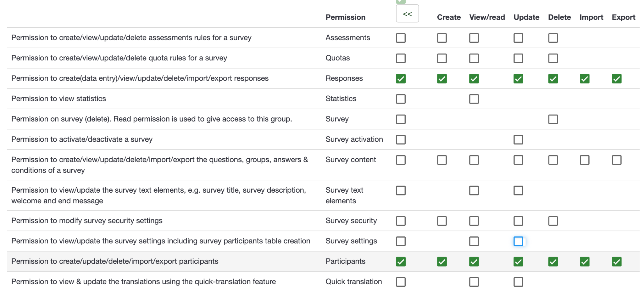Viewport: 644px width, 300px height.
Task: Enable Update for Survey text elements
Action: [x=518, y=190]
